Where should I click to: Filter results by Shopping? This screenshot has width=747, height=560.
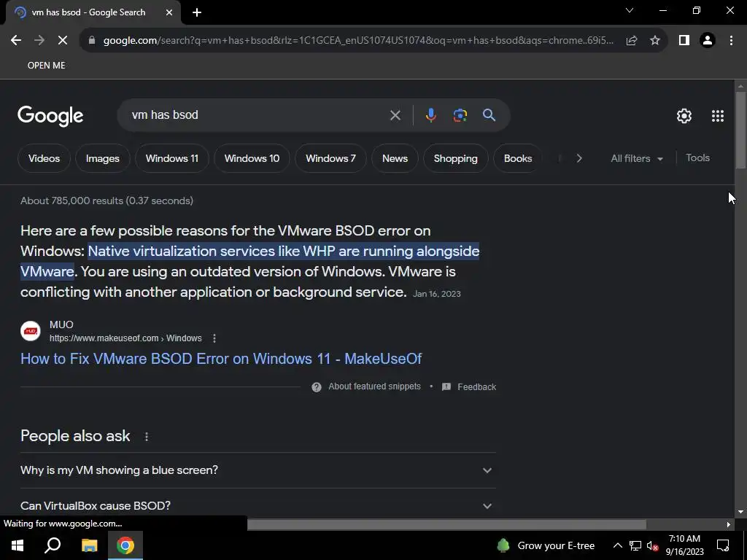(x=455, y=158)
